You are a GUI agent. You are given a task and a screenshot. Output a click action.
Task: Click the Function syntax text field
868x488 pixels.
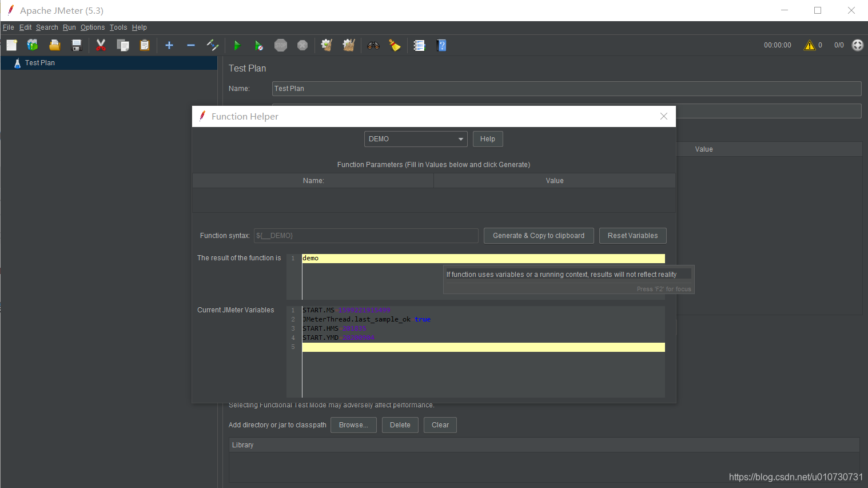click(366, 236)
